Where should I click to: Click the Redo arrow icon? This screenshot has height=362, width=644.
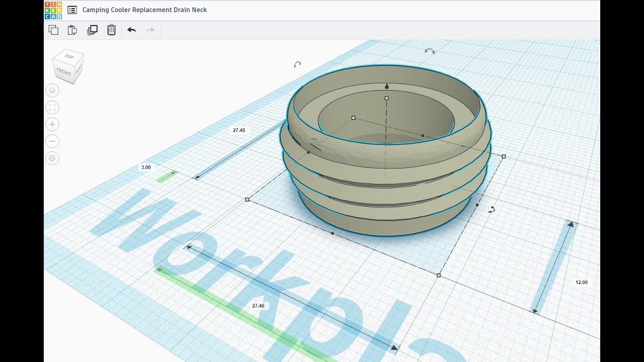(150, 30)
